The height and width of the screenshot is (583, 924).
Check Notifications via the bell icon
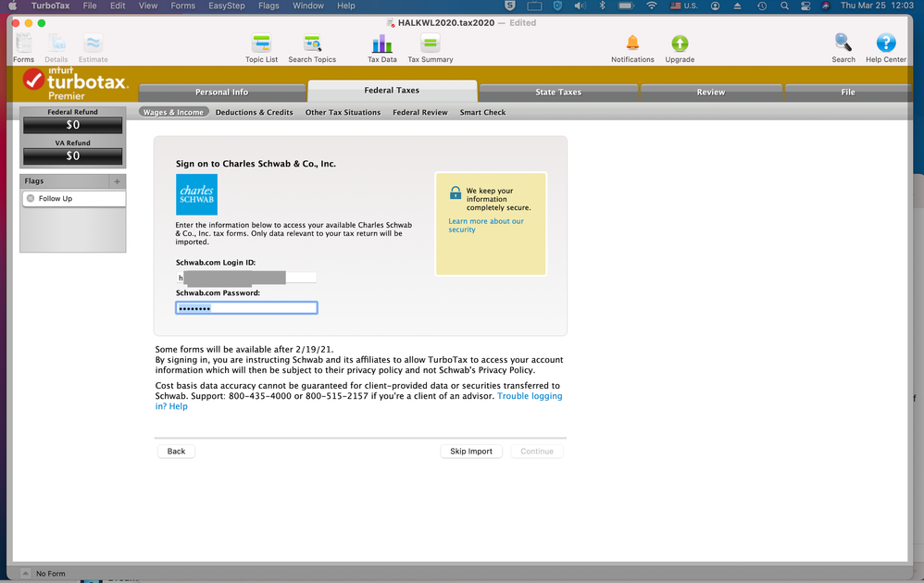point(632,43)
